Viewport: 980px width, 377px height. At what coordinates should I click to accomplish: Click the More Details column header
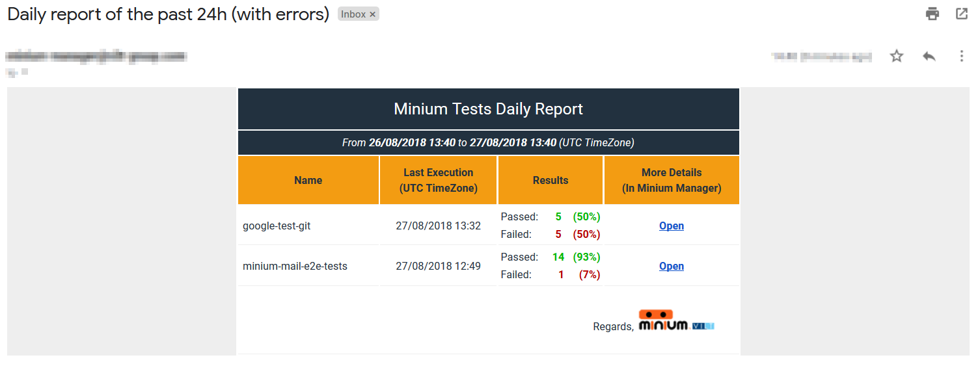672,180
